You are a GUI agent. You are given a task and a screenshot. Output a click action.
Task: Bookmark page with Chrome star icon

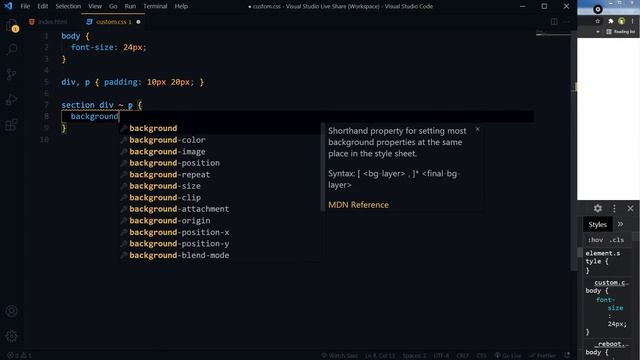pos(598,21)
